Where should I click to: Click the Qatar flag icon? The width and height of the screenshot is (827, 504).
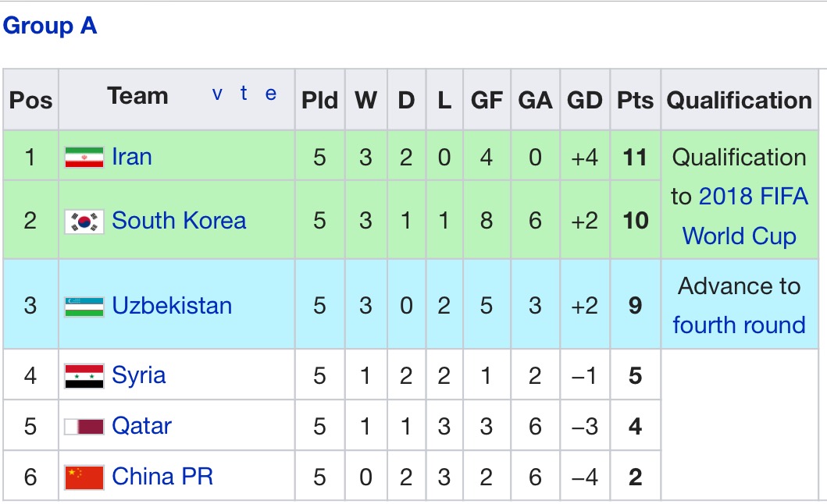[x=84, y=426]
